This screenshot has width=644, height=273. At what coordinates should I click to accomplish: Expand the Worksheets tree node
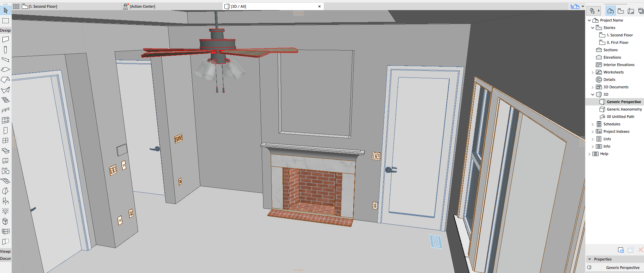pyautogui.click(x=593, y=72)
